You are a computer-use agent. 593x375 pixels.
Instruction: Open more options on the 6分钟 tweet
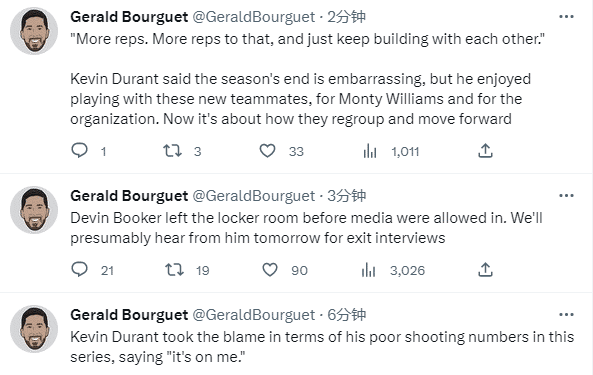[566, 315]
